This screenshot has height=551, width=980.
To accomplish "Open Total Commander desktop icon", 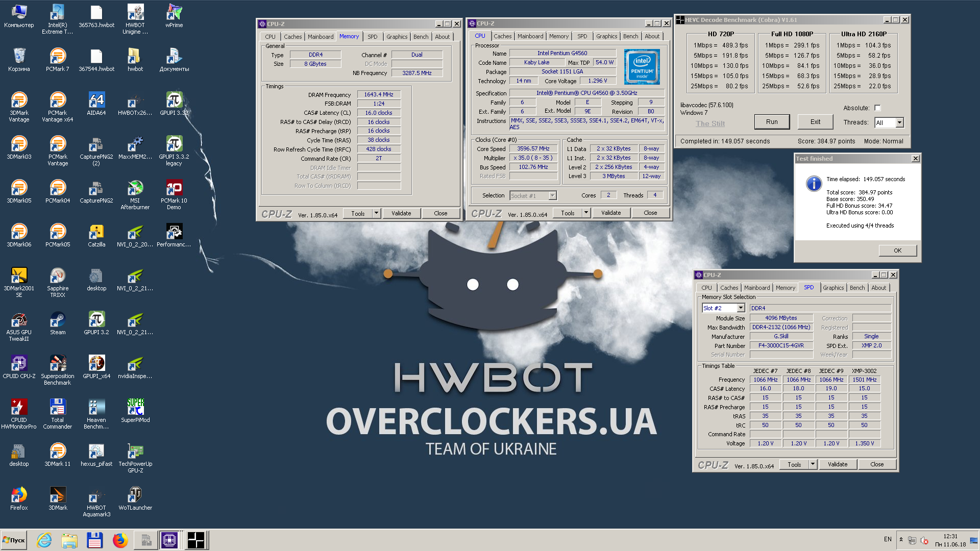I will 58,414.
